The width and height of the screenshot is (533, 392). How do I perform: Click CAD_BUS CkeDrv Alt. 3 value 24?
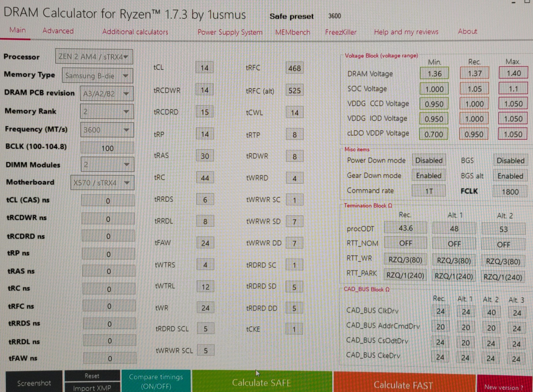[516, 359]
